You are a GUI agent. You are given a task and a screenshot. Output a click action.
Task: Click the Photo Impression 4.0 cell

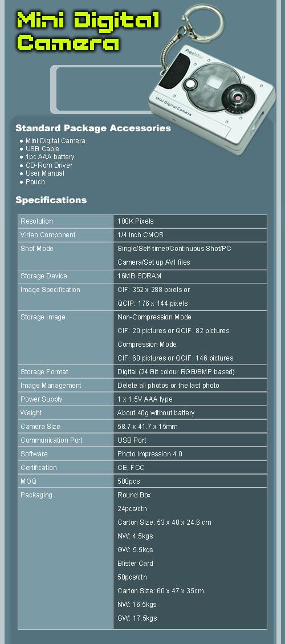pos(190,454)
